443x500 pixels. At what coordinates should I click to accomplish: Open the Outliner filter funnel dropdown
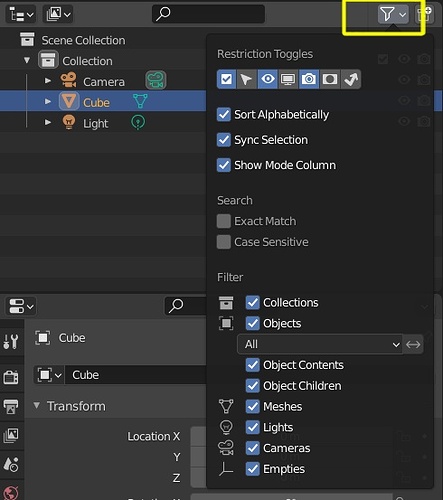click(x=393, y=14)
